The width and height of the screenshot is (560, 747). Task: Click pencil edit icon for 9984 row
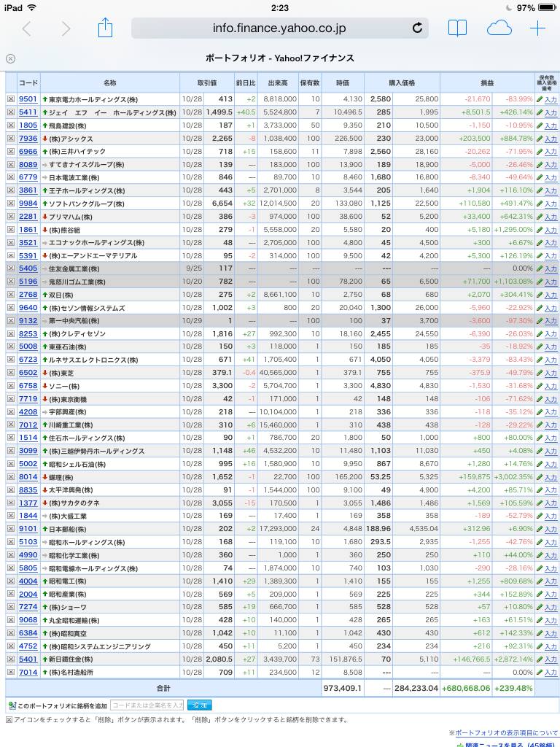click(x=540, y=204)
